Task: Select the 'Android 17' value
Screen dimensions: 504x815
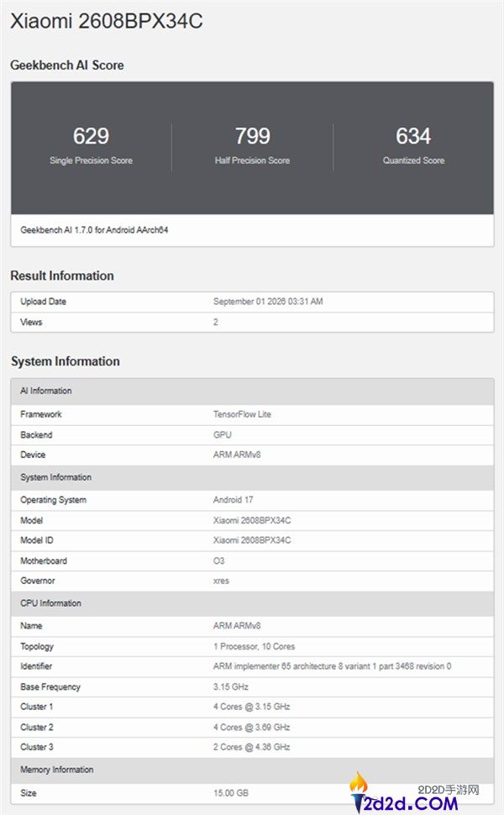Action: click(x=234, y=500)
